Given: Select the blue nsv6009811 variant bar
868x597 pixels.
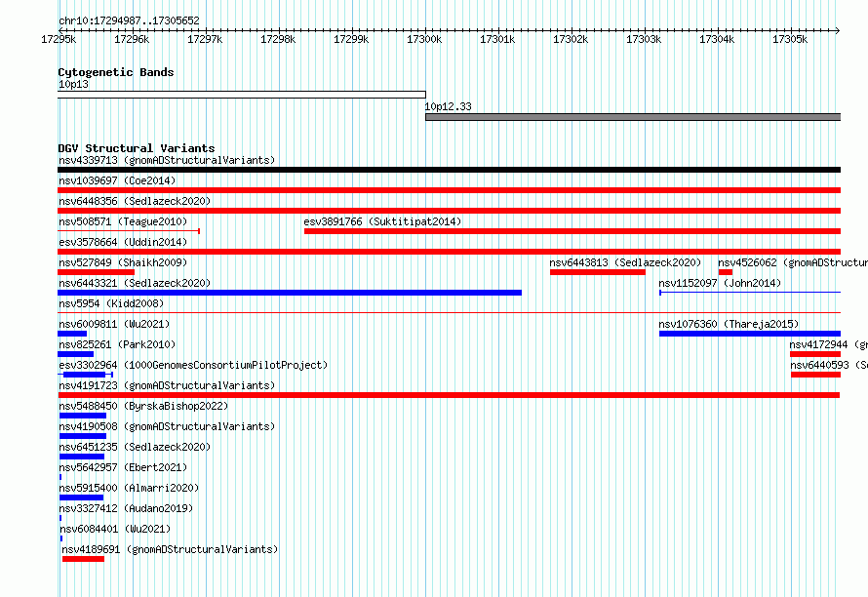Looking at the screenshot, I should [72, 334].
